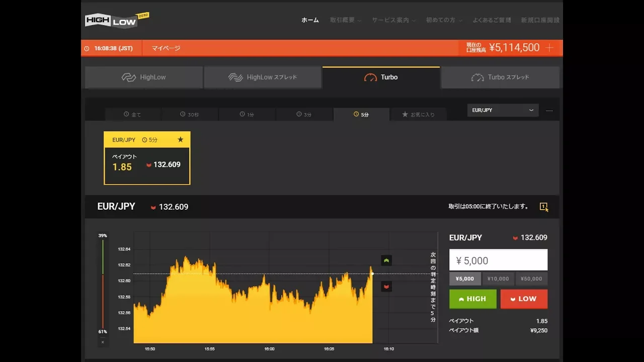This screenshot has height=362, width=644.
Task: Click the chart's latest price point marker
Action: pyautogui.click(x=372, y=274)
